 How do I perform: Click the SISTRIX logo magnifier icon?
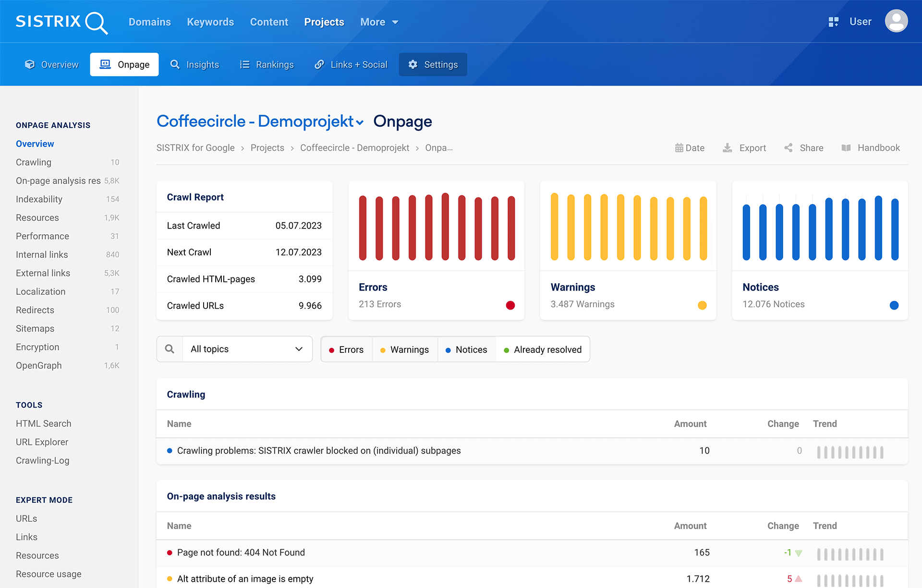point(96,23)
